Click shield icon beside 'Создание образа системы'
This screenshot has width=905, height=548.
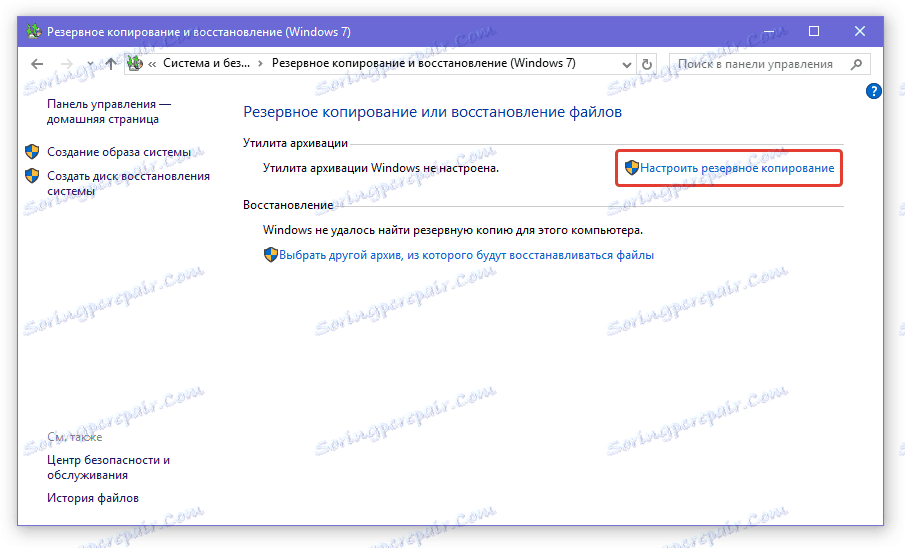point(32,152)
